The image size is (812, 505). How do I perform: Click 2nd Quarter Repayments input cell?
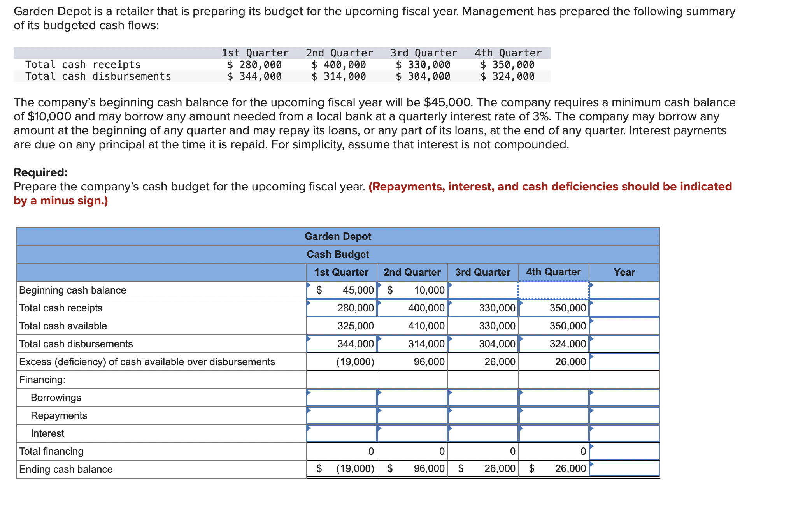[412, 415]
